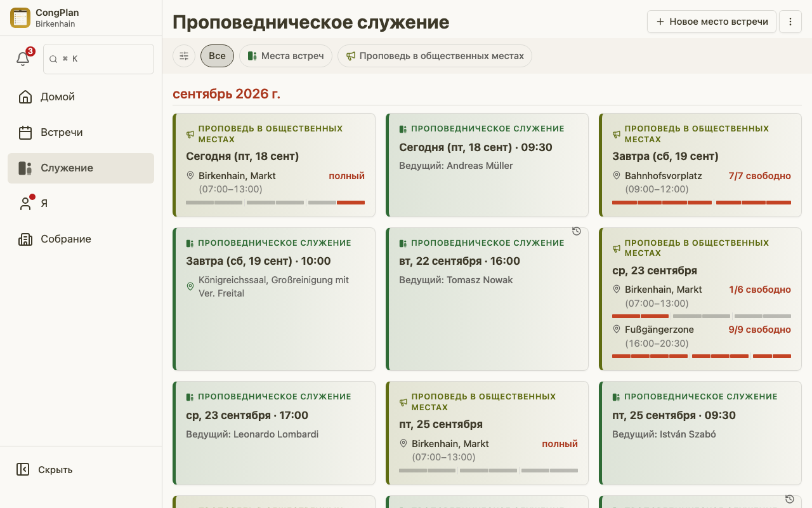Viewport: 812px width, 508px height.
Task: Click the 7/7 свободно label
Action: (760, 176)
